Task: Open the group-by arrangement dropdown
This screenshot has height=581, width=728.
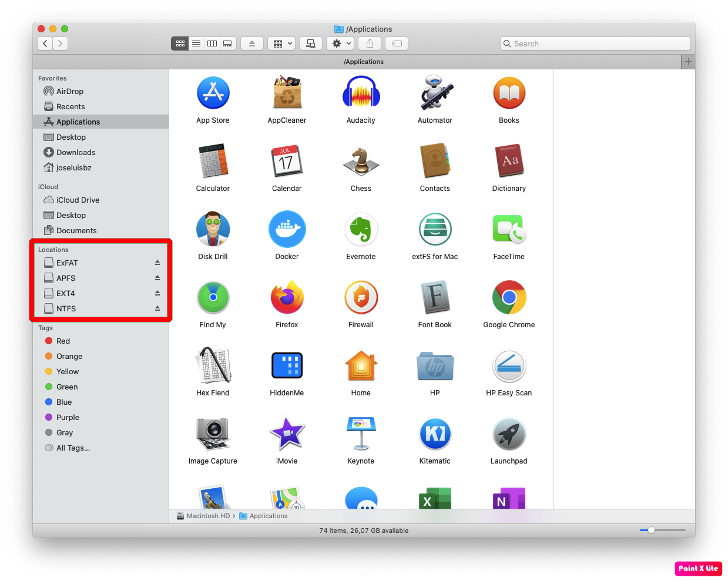Action: [x=281, y=43]
